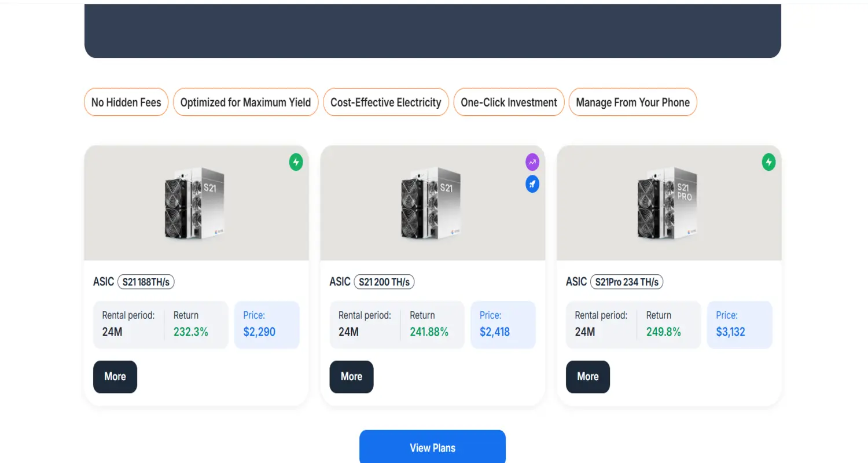This screenshot has height=463, width=868.
Task: Click the blue rocket badge on the S21 200TH/s card
Action: tap(532, 183)
